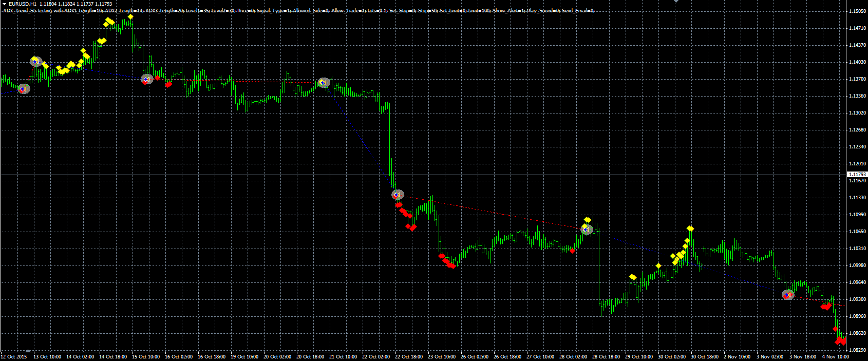The width and height of the screenshot is (868, 361).
Task: Click the 28 Oct 02:00 time label
Action: [573, 356]
